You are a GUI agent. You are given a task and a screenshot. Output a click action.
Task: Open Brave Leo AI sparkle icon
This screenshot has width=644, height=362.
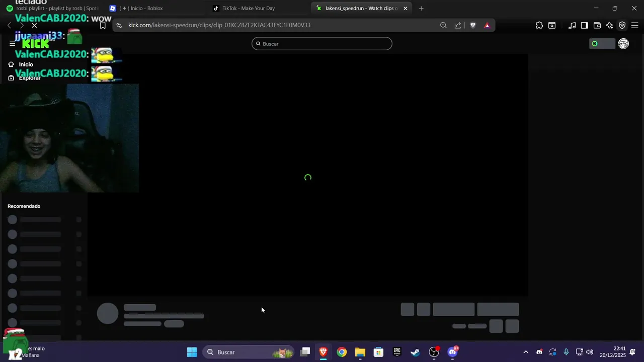tap(609, 25)
